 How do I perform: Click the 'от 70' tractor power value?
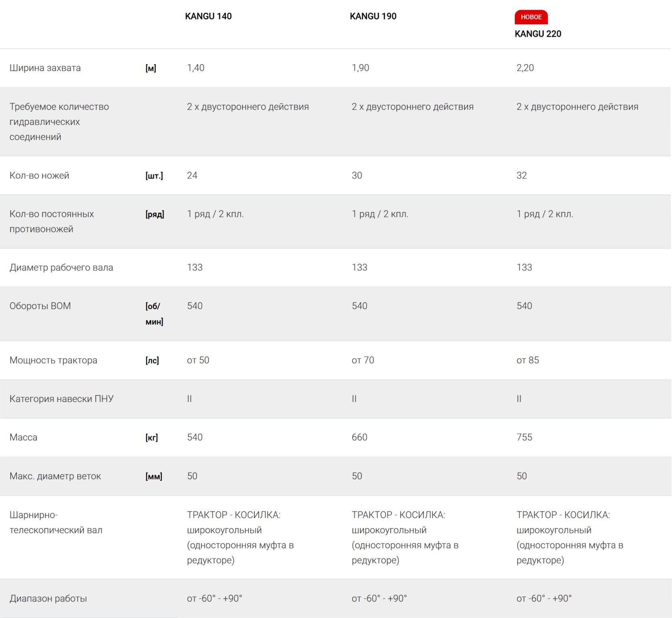(363, 360)
